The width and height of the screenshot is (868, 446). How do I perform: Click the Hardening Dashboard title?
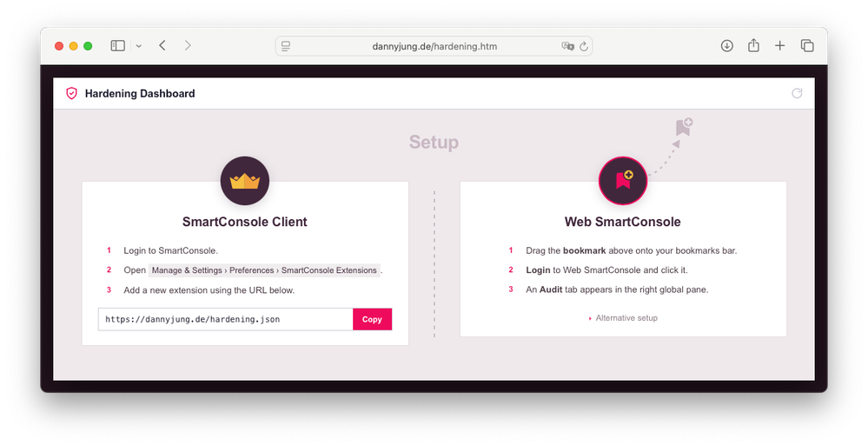point(140,94)
